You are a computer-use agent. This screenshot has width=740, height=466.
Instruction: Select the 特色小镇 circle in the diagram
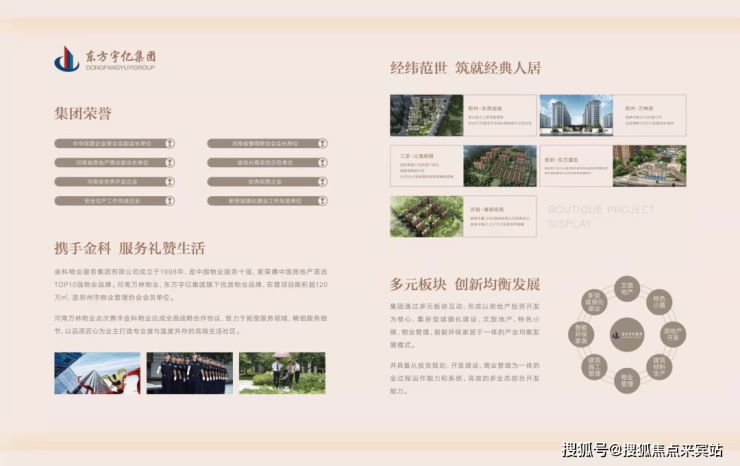click(659, 302)
